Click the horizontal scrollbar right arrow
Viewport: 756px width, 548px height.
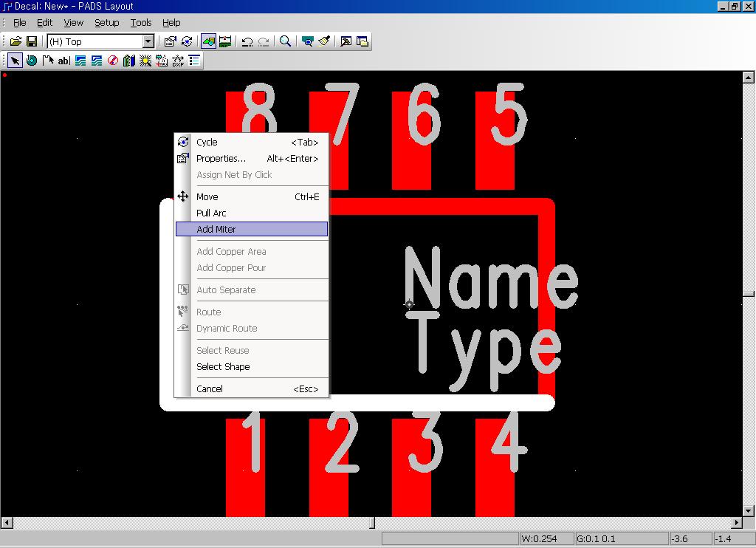[736, 522]
